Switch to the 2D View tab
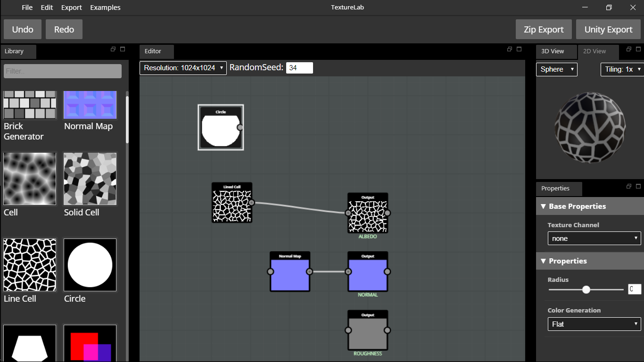Viewport: 644px width, 362px height. pos(594,51)
